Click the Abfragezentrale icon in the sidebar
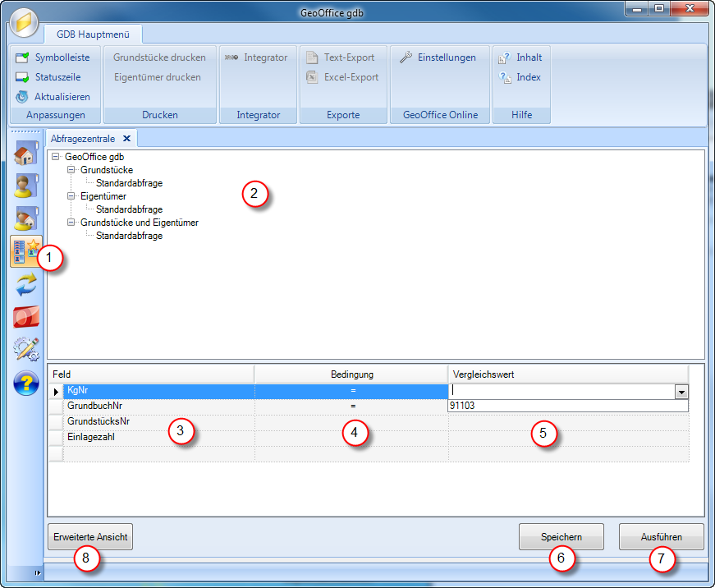 [x=25, y=251]
